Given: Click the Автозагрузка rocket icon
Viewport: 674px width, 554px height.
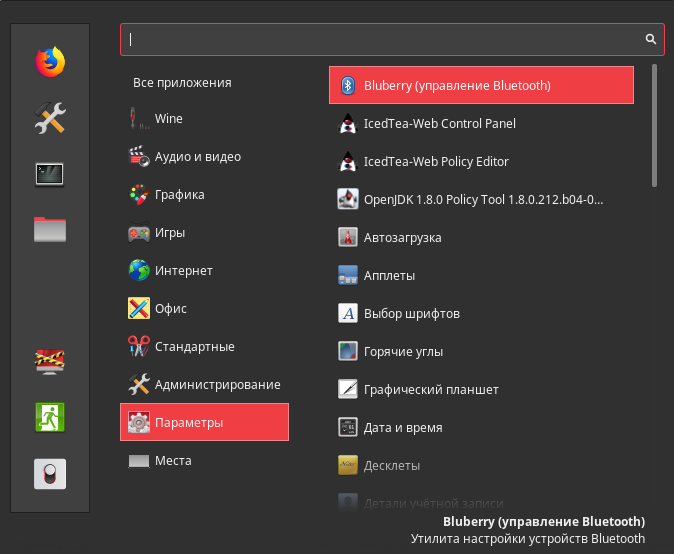Looking at the screenshot, I should coord(348,237).
